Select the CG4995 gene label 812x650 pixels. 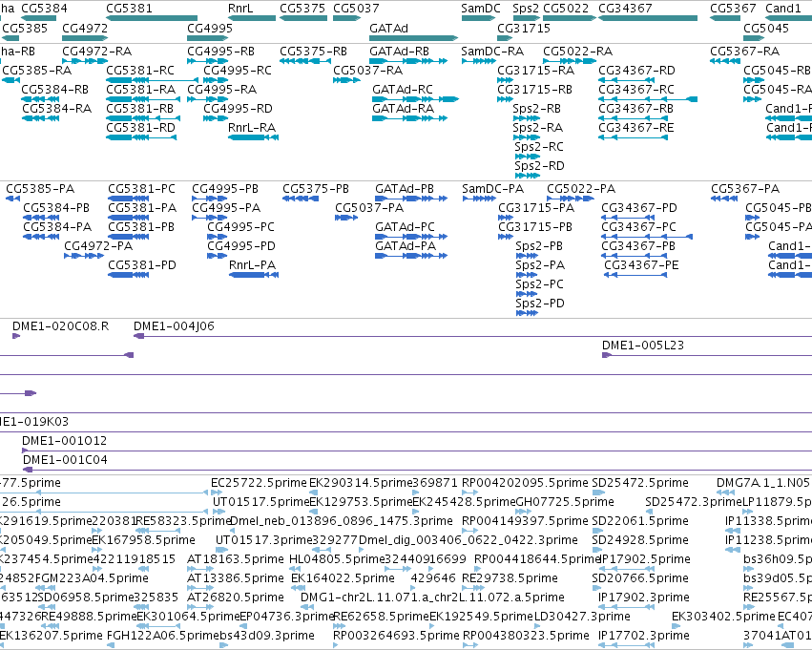(210, 29)
